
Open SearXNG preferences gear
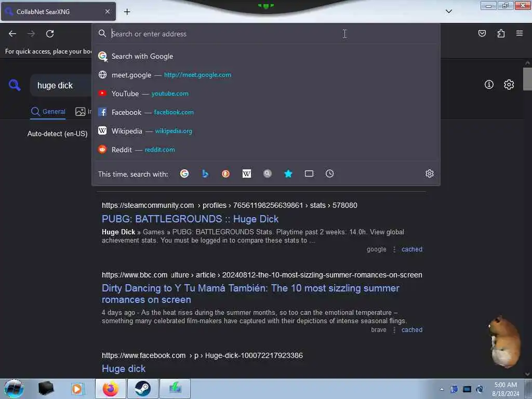[x=509, y=85]
